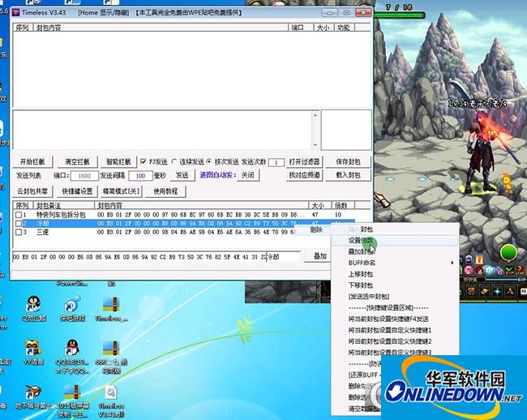Viewport: 527px width, 420px height.
Task: Click the 关闭 auto-send button
Action: (248, 175)
